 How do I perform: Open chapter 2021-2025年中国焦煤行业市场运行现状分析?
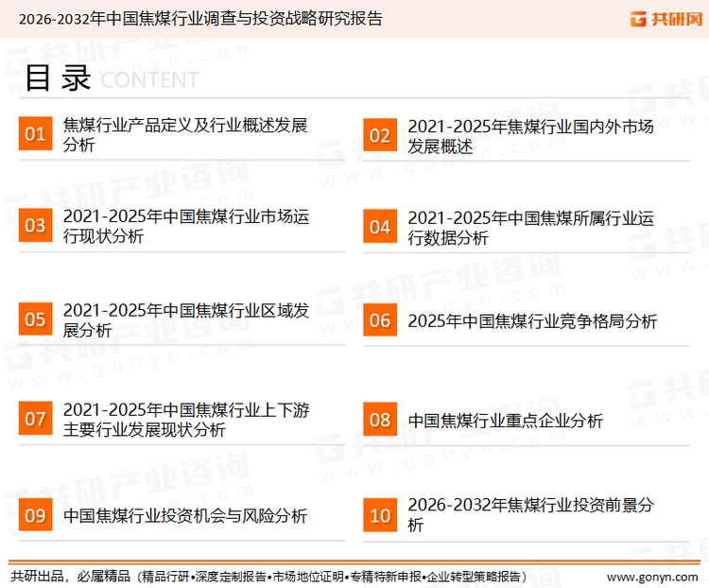point(186,226)
